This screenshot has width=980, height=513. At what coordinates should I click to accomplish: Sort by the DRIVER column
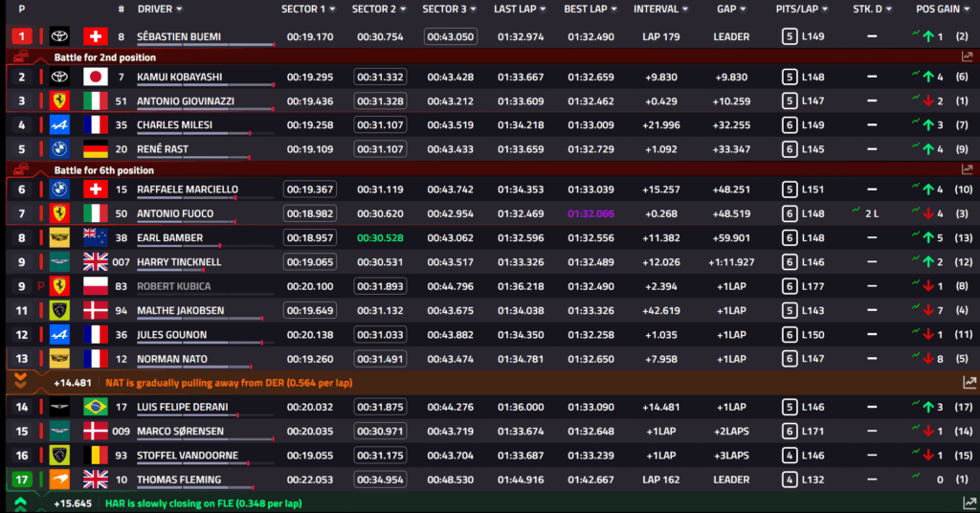[x=160, y=10]
